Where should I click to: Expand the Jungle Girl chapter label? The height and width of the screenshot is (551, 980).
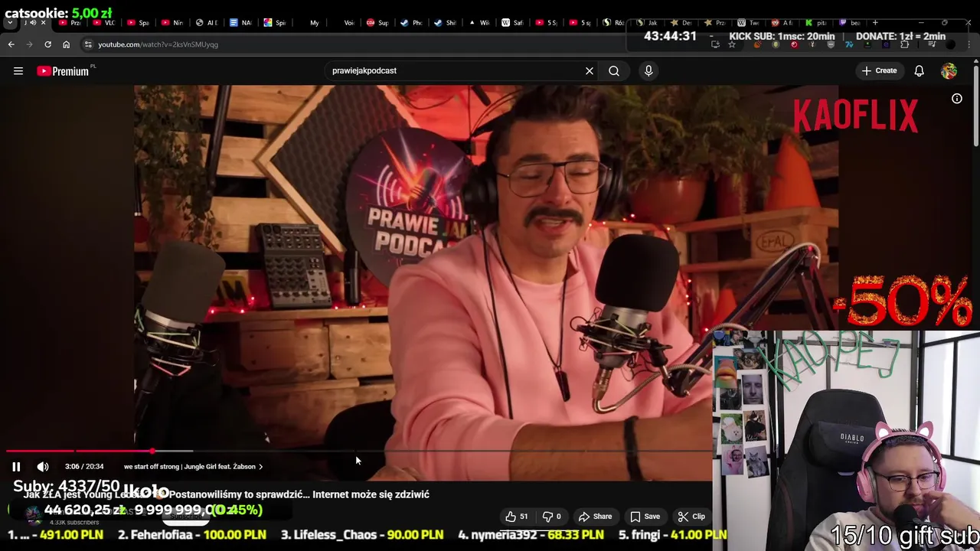point(193,466)
